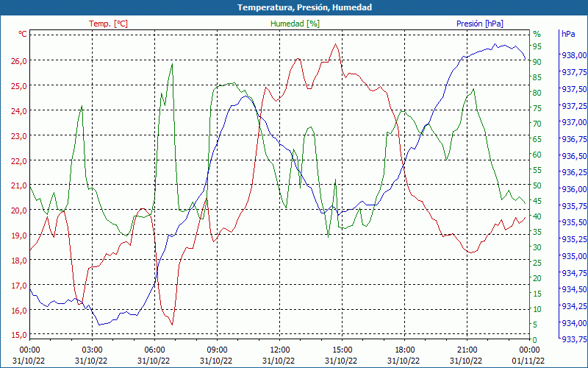Click the 12:00 time axis label
Image resolution: width=588 pixels, height=368 pixels.
pyautogui.click(x=280, y=350)
